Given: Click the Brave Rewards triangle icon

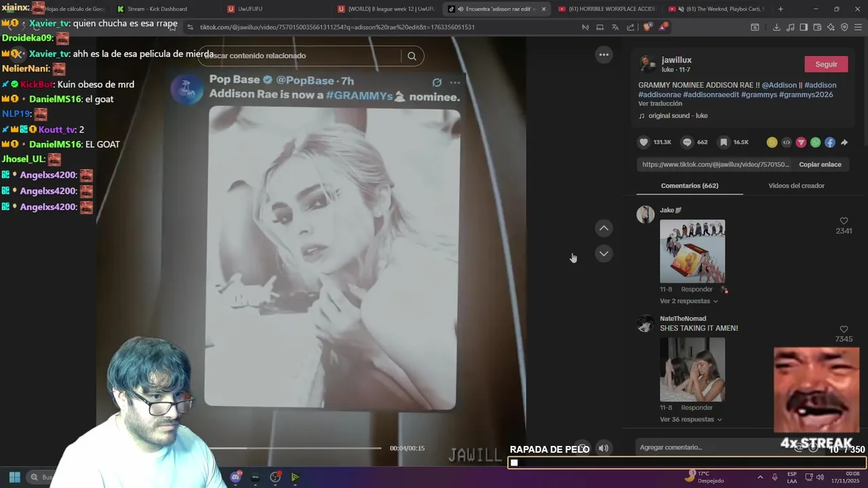Looking at the screenshot, I should click(663, 27).
